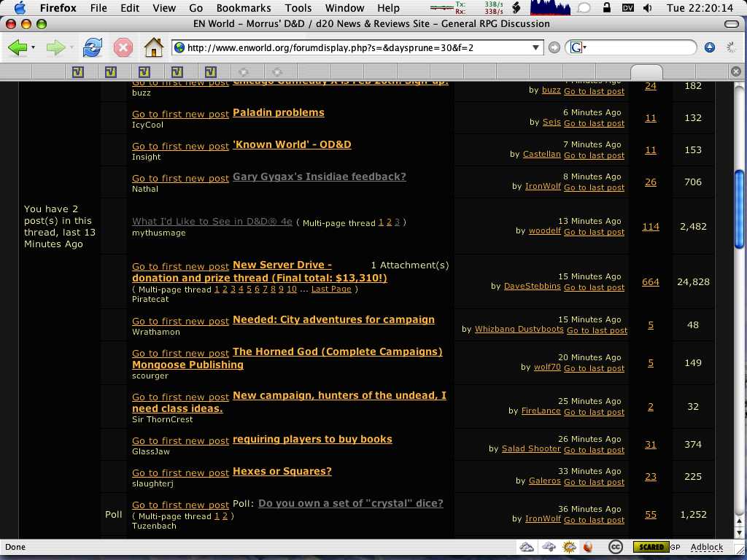The width and height of the screenshot is (747, 560).
Task: Open the Edit menu
Action: (130, 7)
